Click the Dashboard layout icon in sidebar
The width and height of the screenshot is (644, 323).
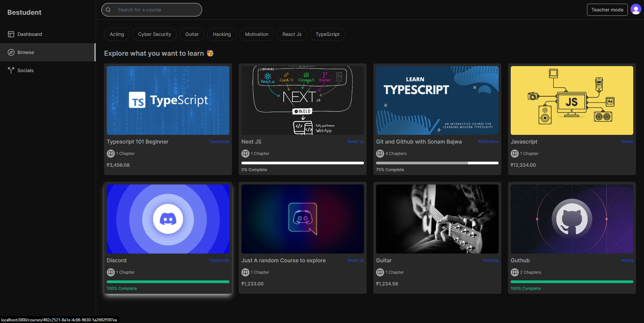pos(11,34)
